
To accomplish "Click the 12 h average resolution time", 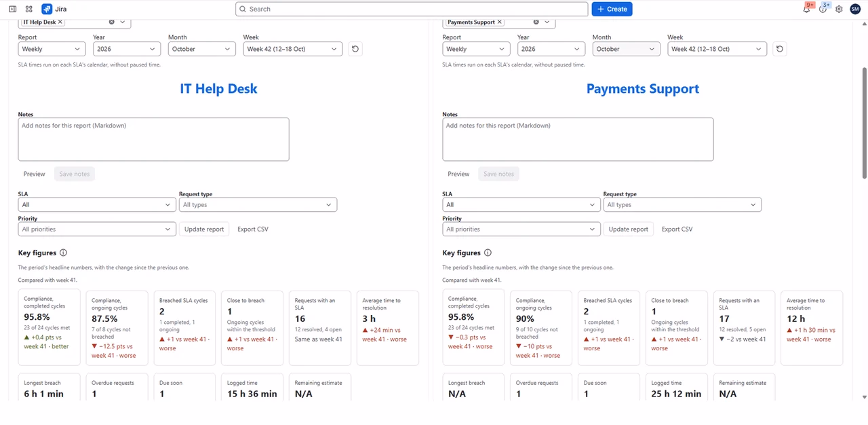I will (796, 318).
